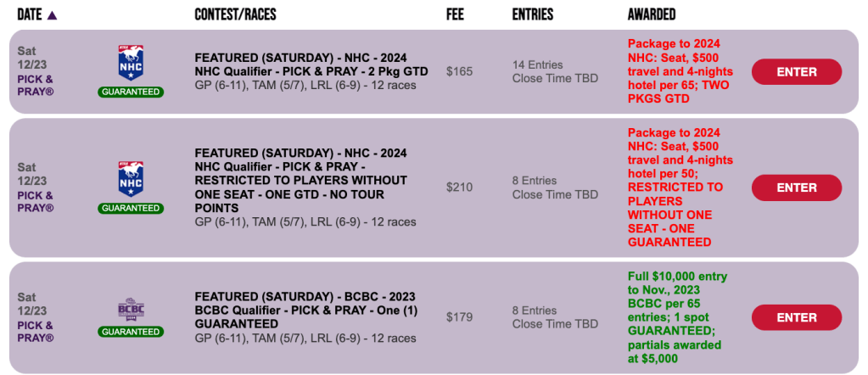Open the PICK & PRAY link in the $165 row

click(x=36, y=85)
